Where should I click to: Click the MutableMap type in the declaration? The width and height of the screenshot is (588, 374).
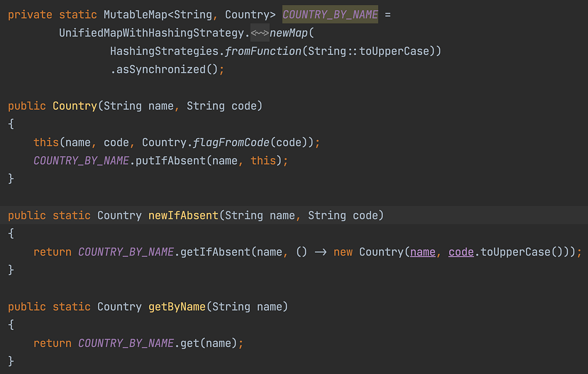coord(135,14)
